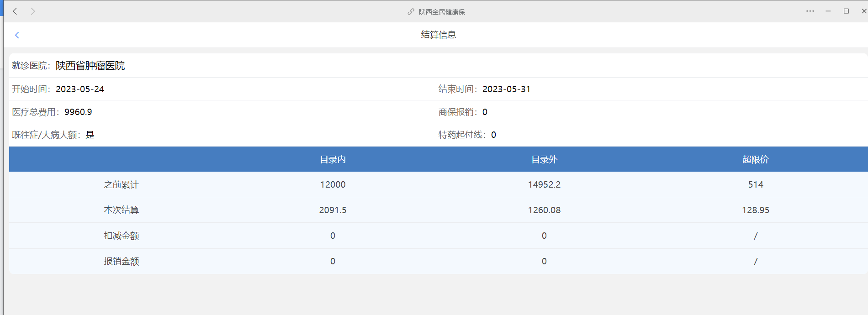The image size is (868, 315).
Task: Click the 扣减金额 row label
Action: 121,236
